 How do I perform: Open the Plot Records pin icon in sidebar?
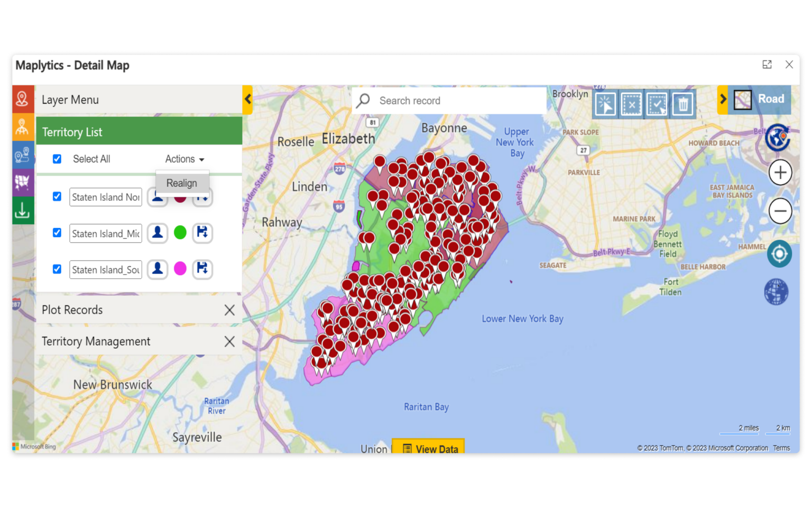point(23,99)
